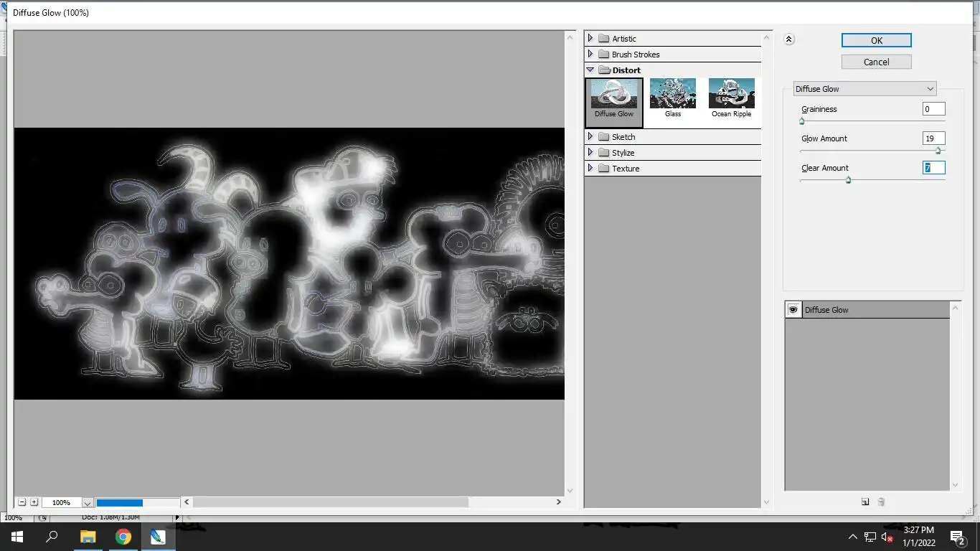Click the Clear Amount slider handle
Viewport: 980px width, 551px height.
pos(848,180)
